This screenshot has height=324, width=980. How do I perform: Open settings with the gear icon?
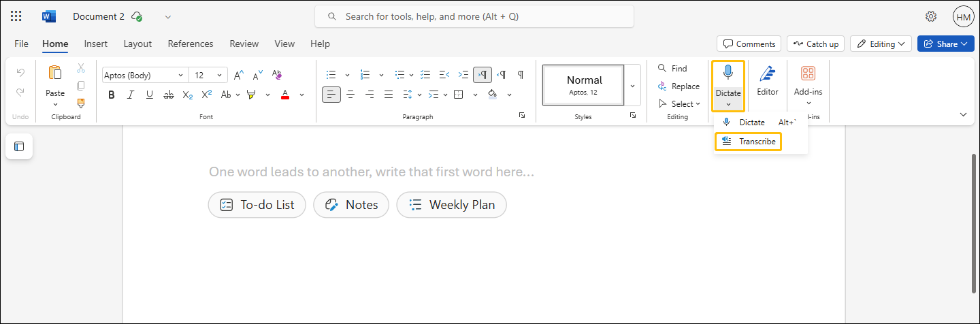pos(931,16)
